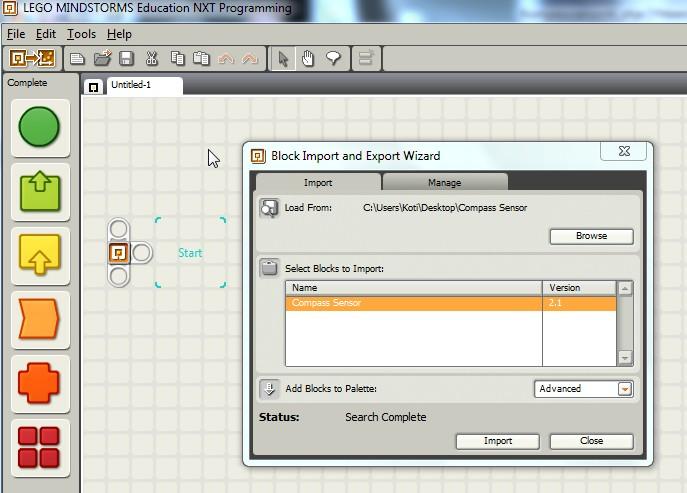Viewport: 687px width, 493px height.
Task: Click the Load From search icon
Action: tap(269, 208)
